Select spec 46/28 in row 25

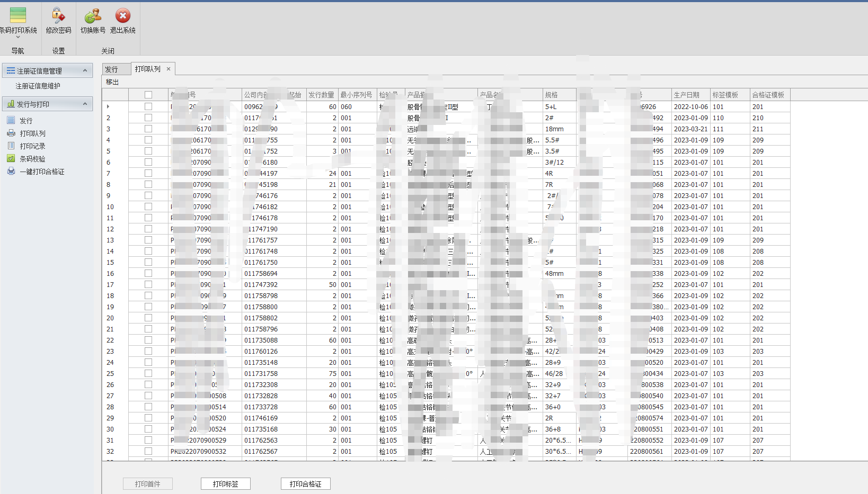point(559,373)
